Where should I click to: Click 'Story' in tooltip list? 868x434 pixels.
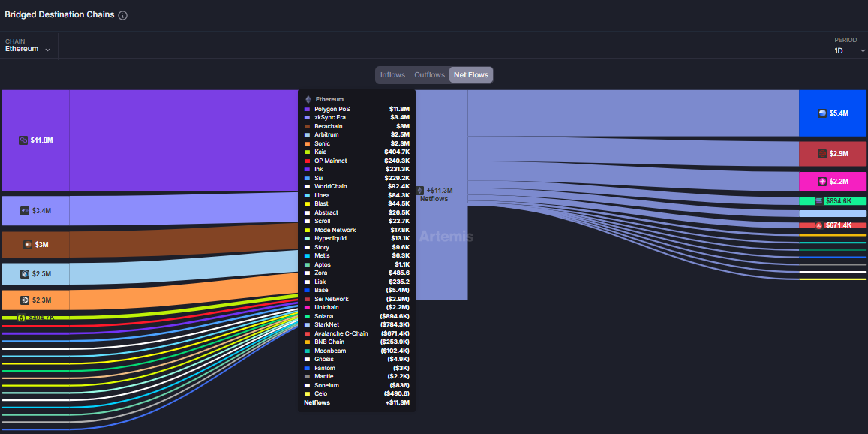[x=322, y=247]
